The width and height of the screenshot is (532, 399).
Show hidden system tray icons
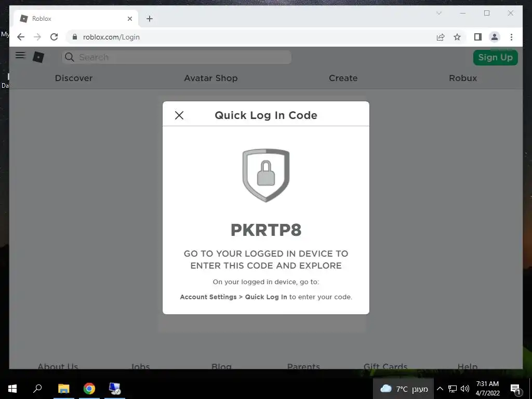[x=440, y=389]
